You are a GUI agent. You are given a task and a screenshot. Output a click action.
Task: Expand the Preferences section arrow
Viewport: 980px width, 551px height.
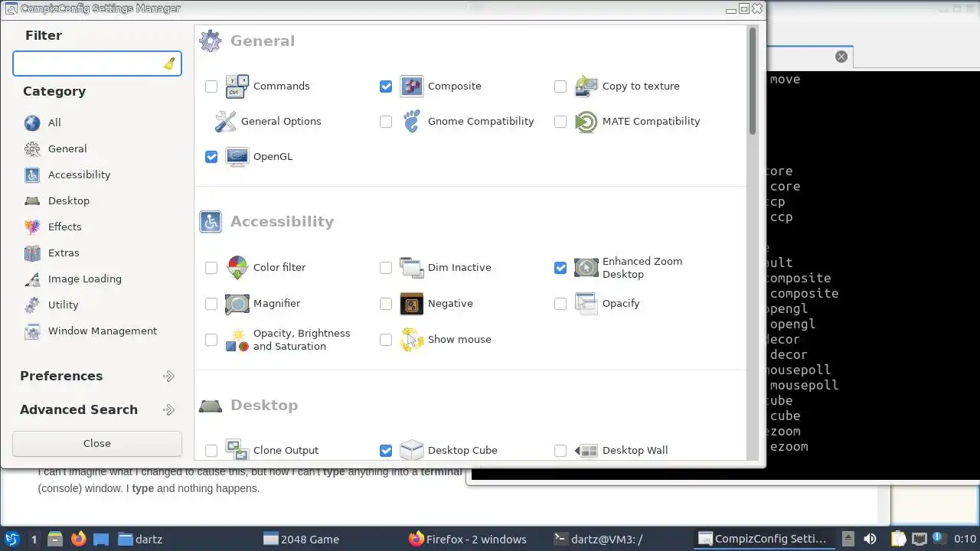click(169, 377)
